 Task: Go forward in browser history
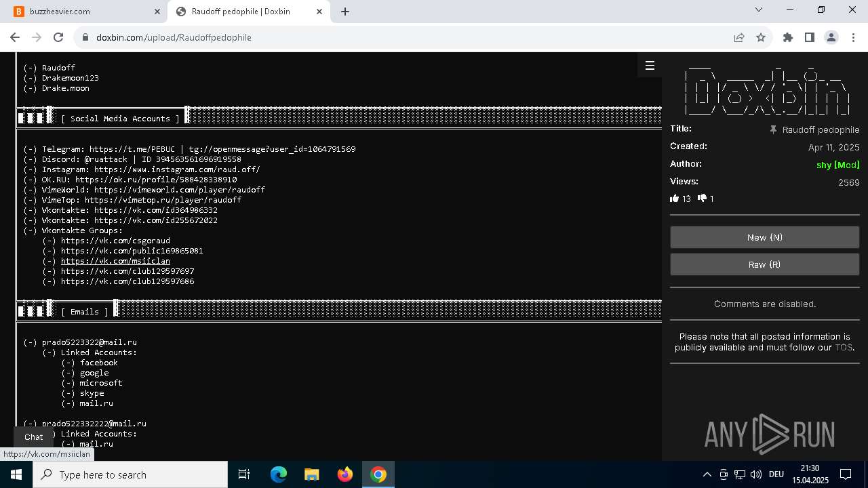tap(37, 37)
